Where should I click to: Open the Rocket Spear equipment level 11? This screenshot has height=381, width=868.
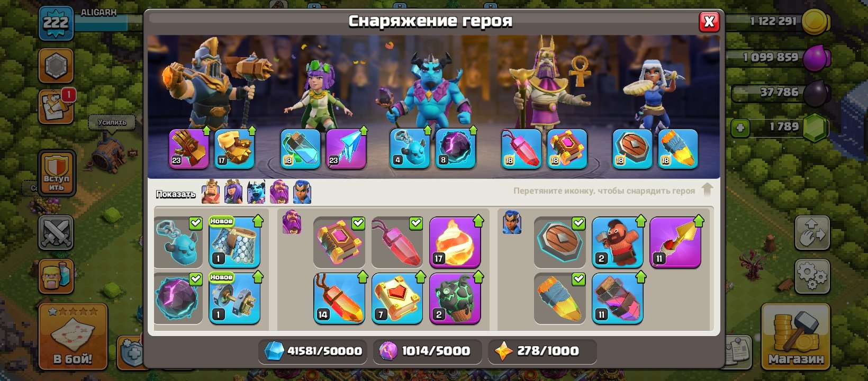(675, 242)
